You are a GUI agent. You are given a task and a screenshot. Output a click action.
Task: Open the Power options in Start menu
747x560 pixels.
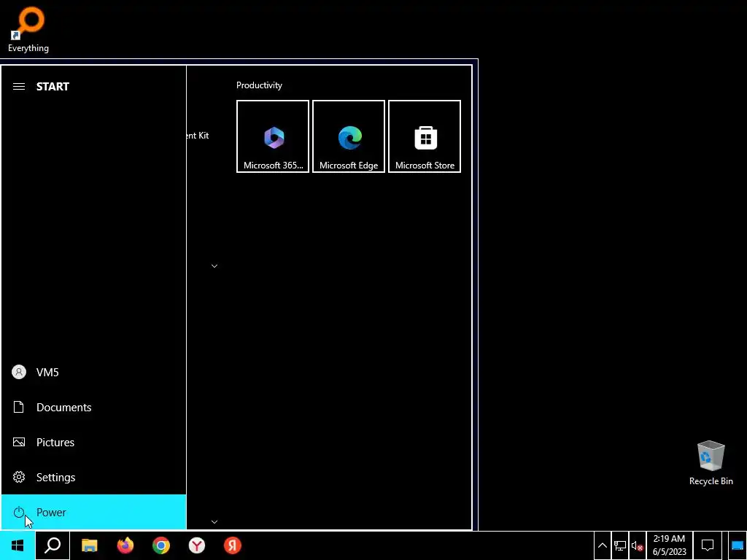coord(93,512)
